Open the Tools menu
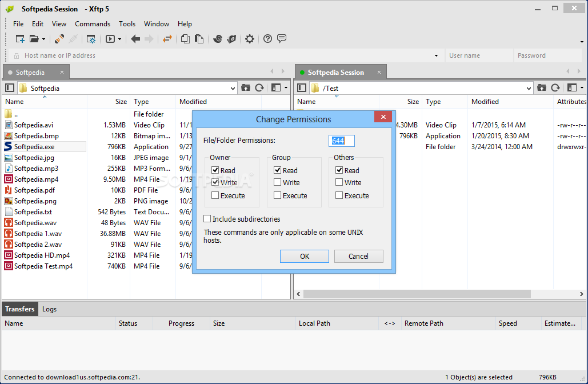The height and width of the screenshot is (384, 588). [127, 23]
